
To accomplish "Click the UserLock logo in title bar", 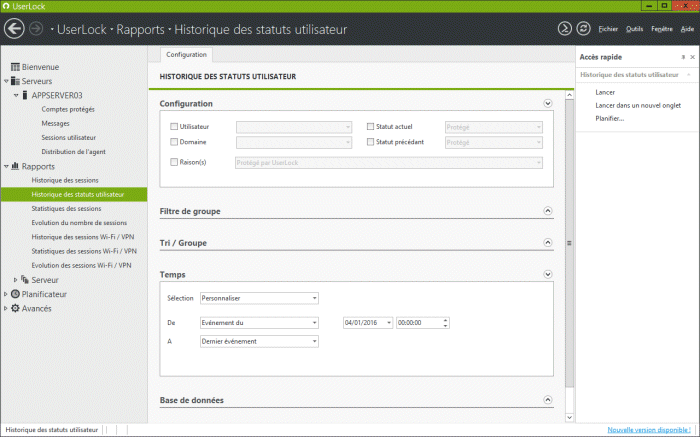I will click(6, 6).
